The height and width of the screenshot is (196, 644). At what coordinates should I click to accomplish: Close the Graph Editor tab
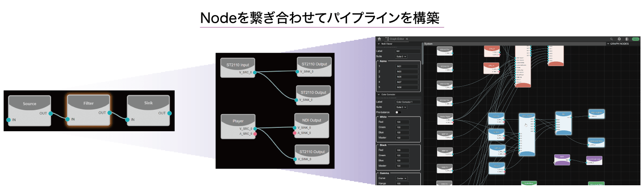[x=407, y=39]
